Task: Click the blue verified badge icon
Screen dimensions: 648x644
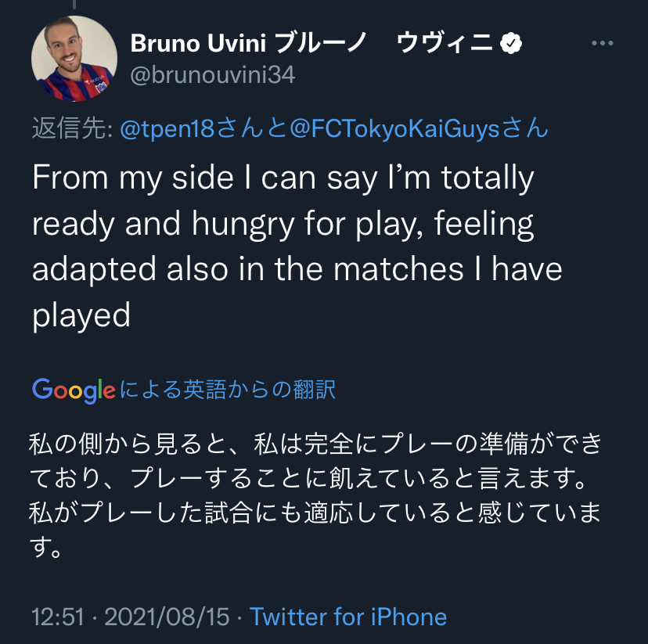Action: [511, 43]
